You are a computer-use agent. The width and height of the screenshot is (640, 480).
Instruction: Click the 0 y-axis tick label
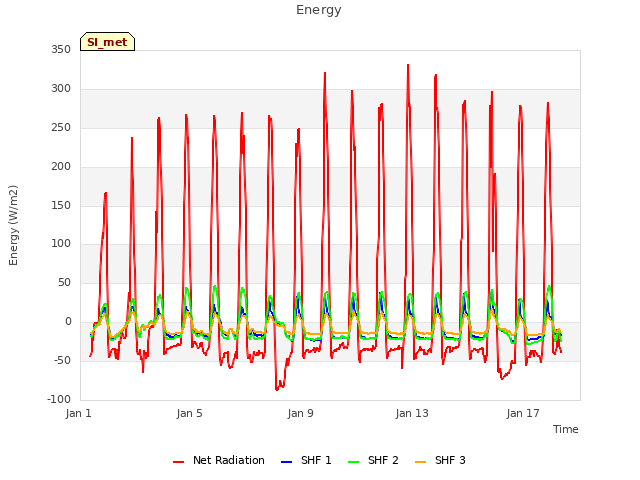tap(68, 322)
